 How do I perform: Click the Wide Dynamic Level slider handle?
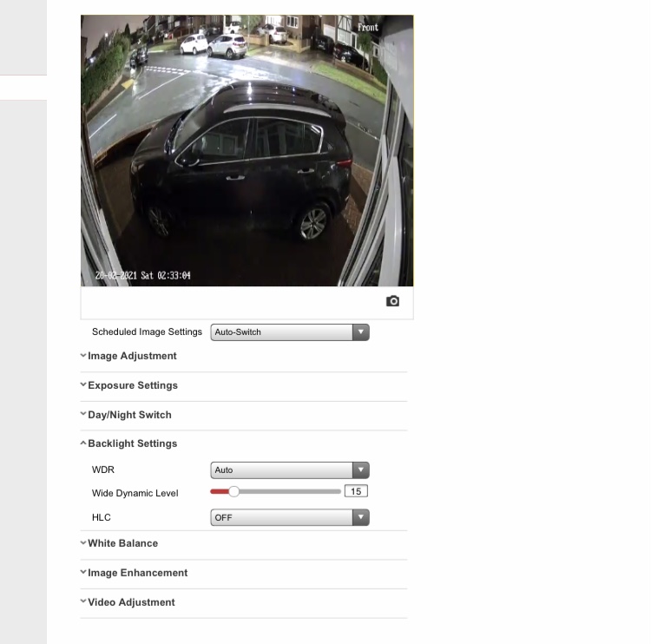pos(233,491)
